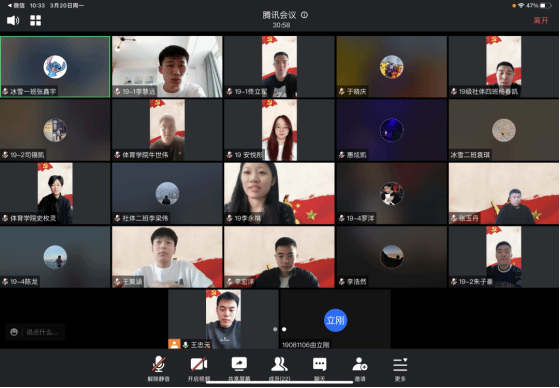The image size is (560, 388).
Task: Open the members list icon
Action: [x=279, y=368]
